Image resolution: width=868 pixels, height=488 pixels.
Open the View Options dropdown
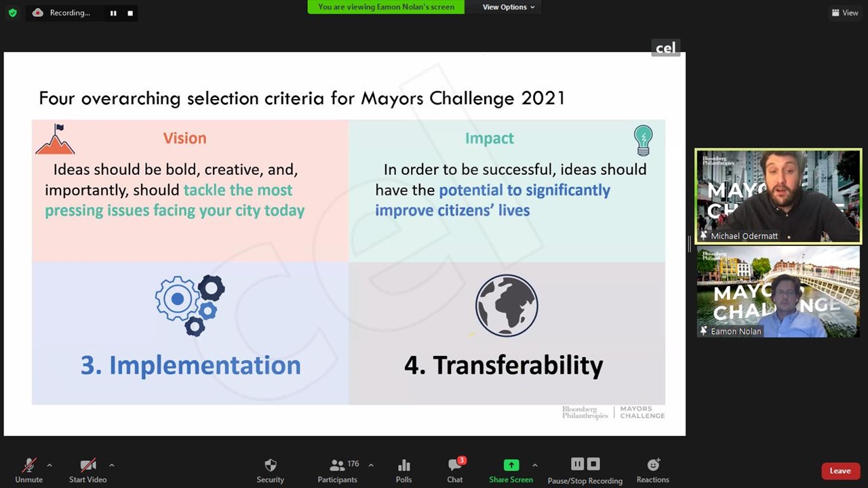point(508,7)
